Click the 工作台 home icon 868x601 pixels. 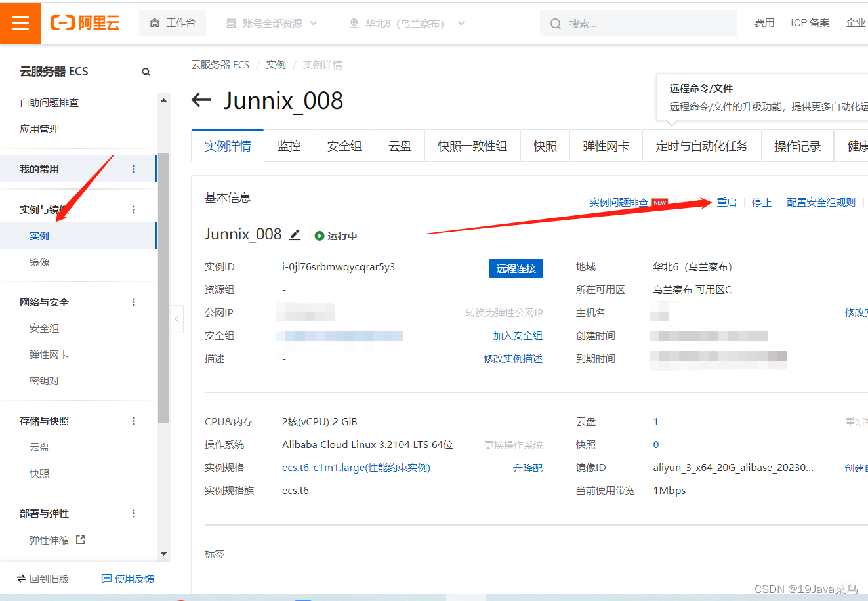pos(155,23)
